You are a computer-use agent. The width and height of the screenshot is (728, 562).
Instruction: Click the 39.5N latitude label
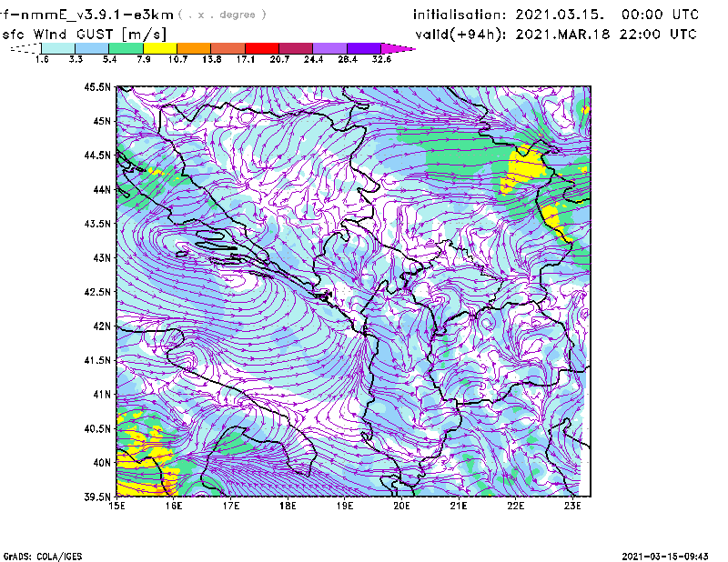coord(97,497)
